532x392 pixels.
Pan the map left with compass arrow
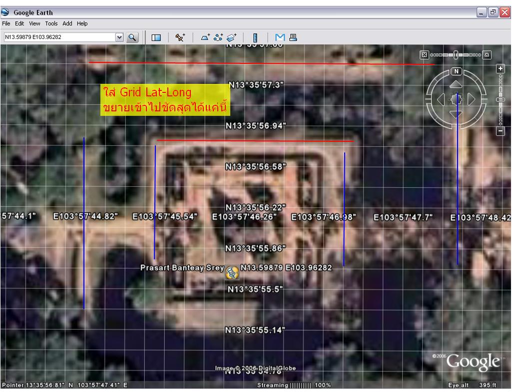(441, 99)
